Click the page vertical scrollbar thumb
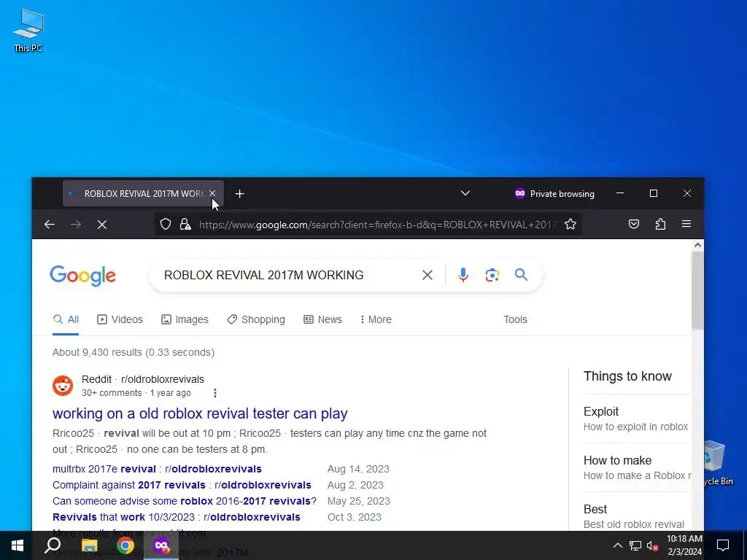The height and width of the screenshot is (560, 747). click(697, 290)
